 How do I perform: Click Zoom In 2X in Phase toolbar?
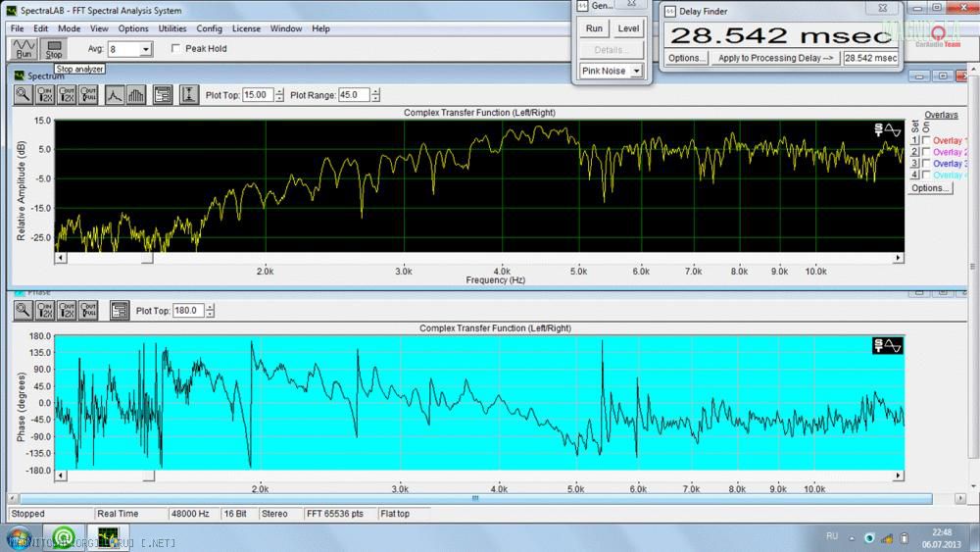[x=45, y=310]
